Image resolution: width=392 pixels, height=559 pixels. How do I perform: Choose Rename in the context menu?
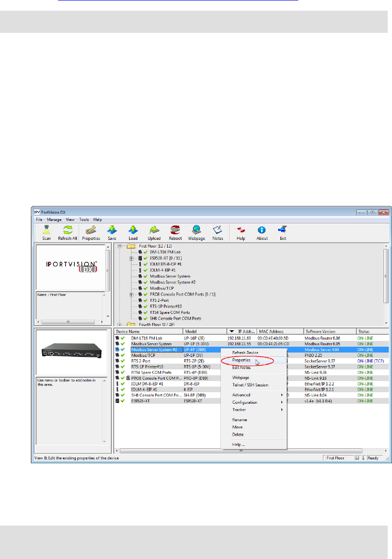[x=254, y=420]
